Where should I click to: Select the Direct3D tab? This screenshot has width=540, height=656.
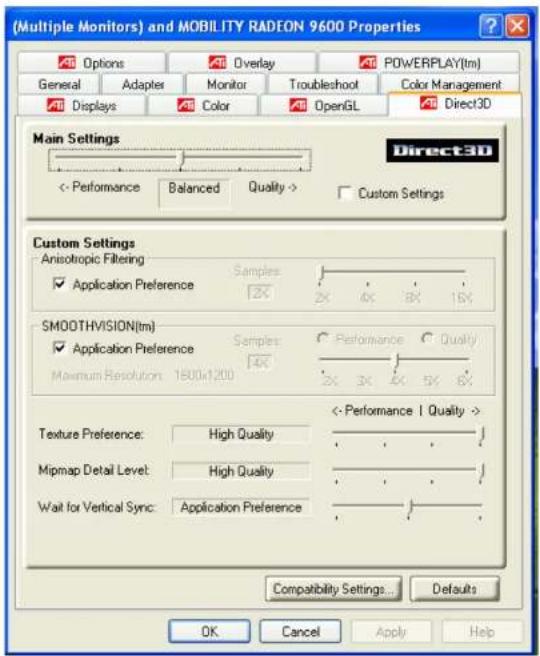(455, 104)
